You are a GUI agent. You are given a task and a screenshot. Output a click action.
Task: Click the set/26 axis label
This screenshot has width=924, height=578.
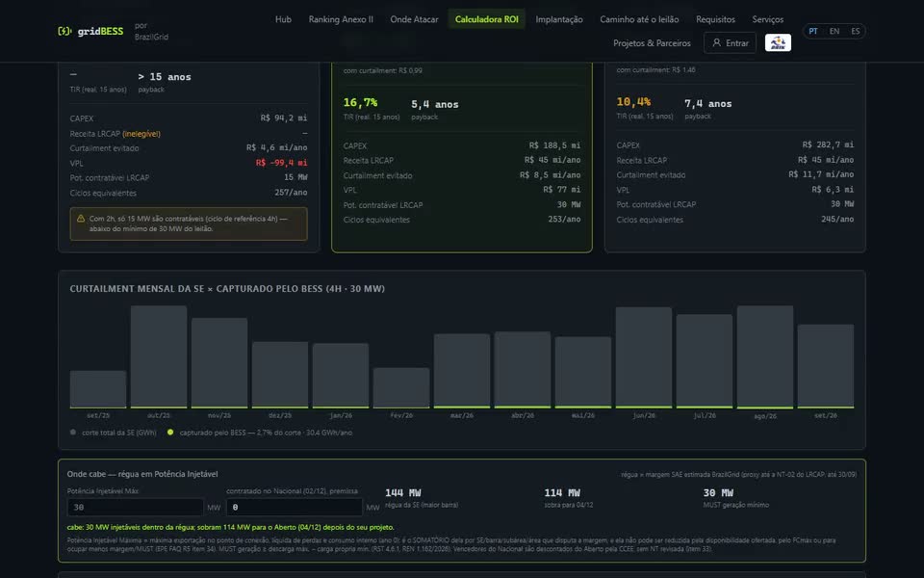click(x=826, y=415)
